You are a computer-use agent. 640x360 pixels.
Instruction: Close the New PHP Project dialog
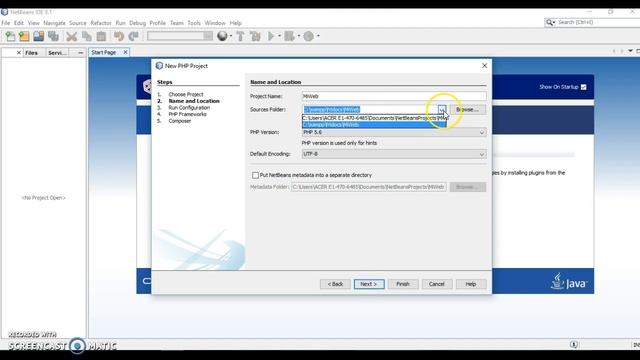pos(484,66)
